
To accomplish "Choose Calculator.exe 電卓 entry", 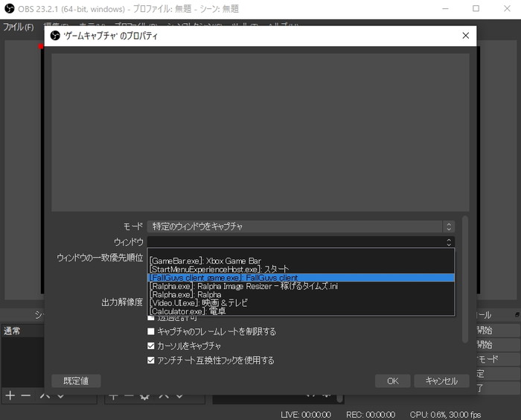I will (301, 311).
